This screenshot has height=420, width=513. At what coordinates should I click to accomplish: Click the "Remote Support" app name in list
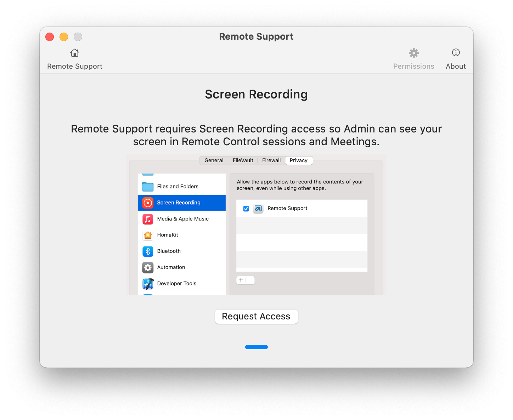287,208
